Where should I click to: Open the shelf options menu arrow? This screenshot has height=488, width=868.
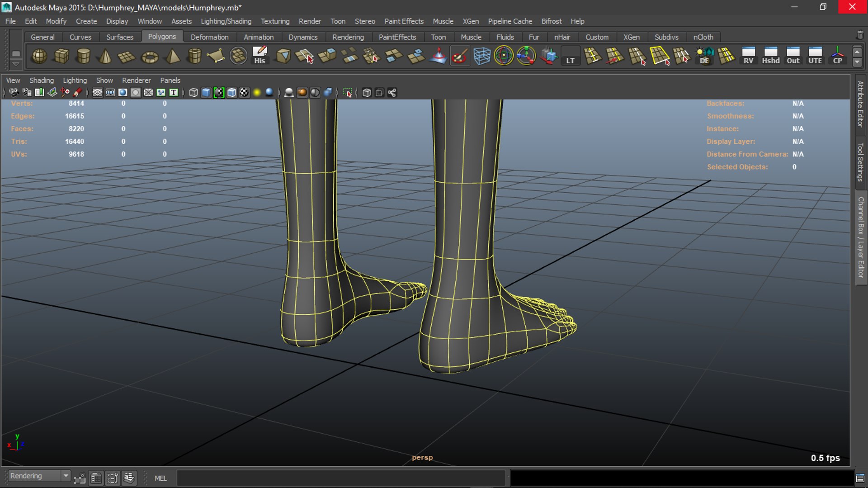click(16, 64)
